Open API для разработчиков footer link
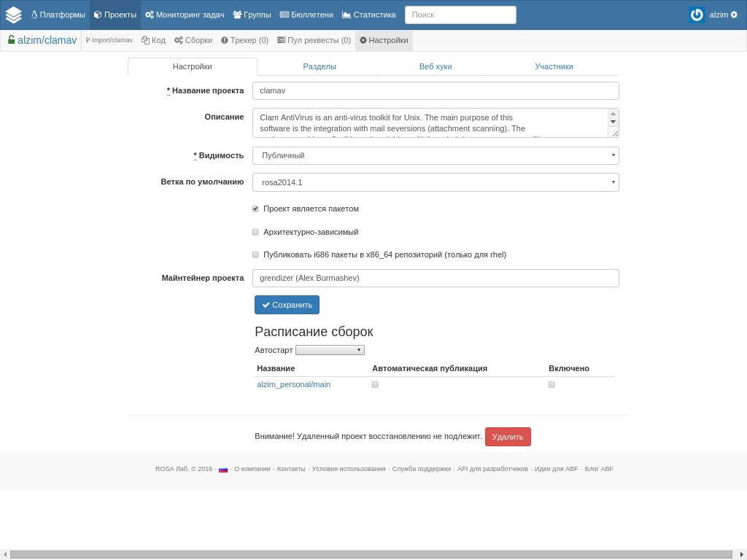747x560 pixels. (x=492, y=469)
